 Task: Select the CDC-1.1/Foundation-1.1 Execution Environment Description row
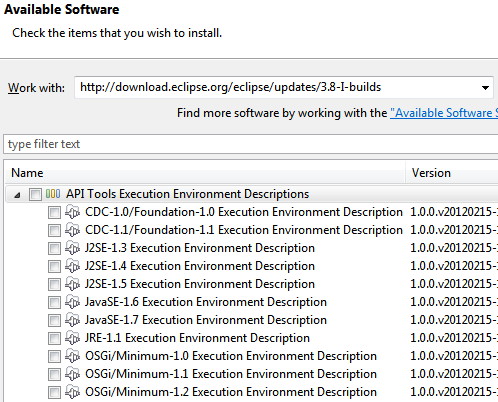pyautogui.click(x=252, y=230)
